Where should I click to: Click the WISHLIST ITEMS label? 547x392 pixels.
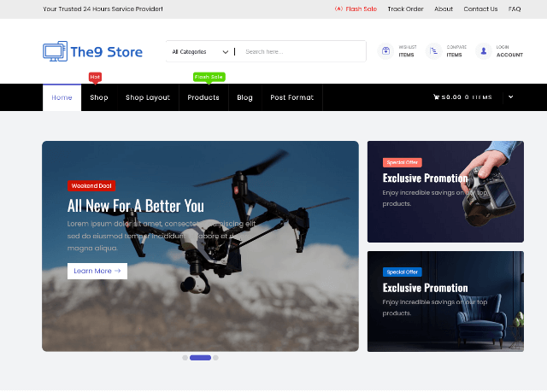click(x=408, y=51)
